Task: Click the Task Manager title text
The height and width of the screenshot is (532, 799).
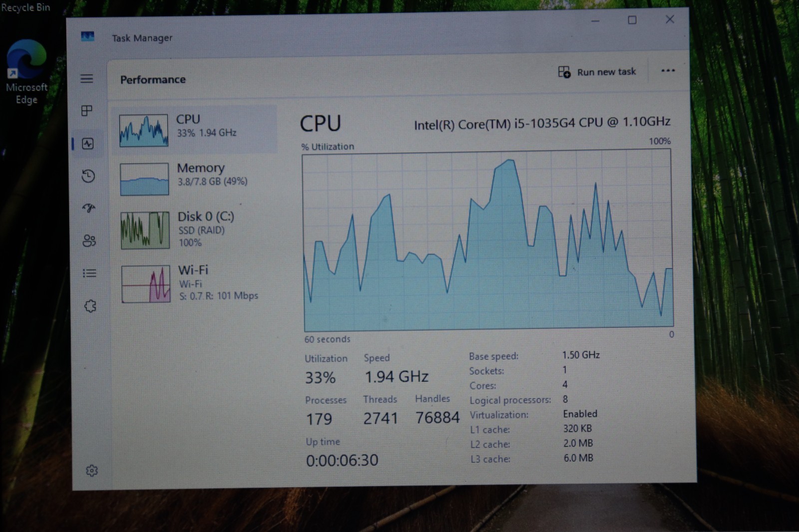Action: click(142, 38)
